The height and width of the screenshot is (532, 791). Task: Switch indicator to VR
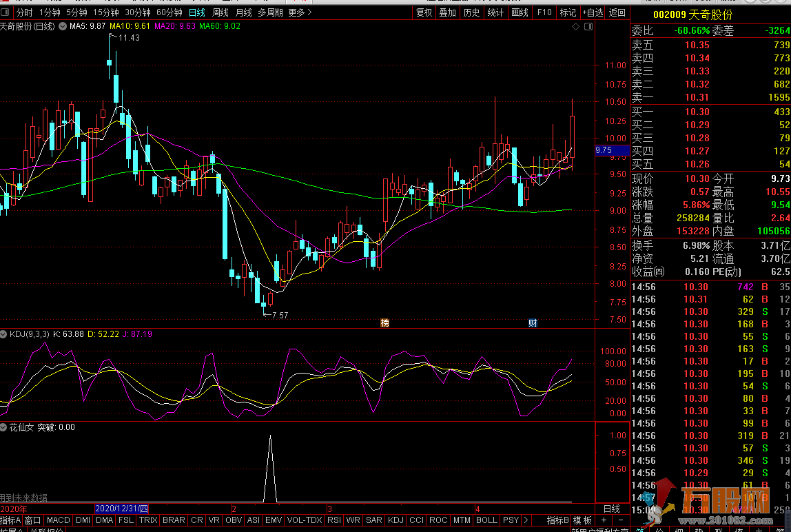coord(214,520)
